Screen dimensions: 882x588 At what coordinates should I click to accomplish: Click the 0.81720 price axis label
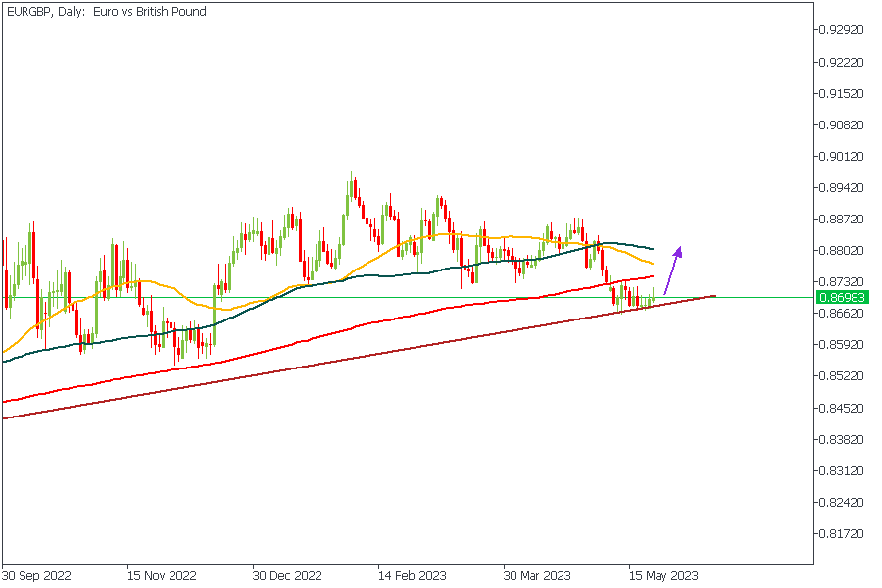pos(843,534)
